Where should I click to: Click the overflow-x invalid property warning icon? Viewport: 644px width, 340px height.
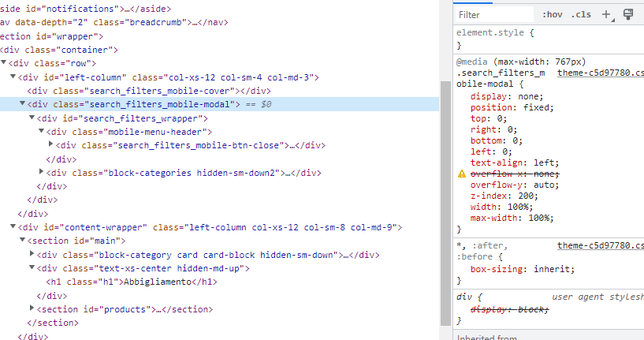coord(462,174)
